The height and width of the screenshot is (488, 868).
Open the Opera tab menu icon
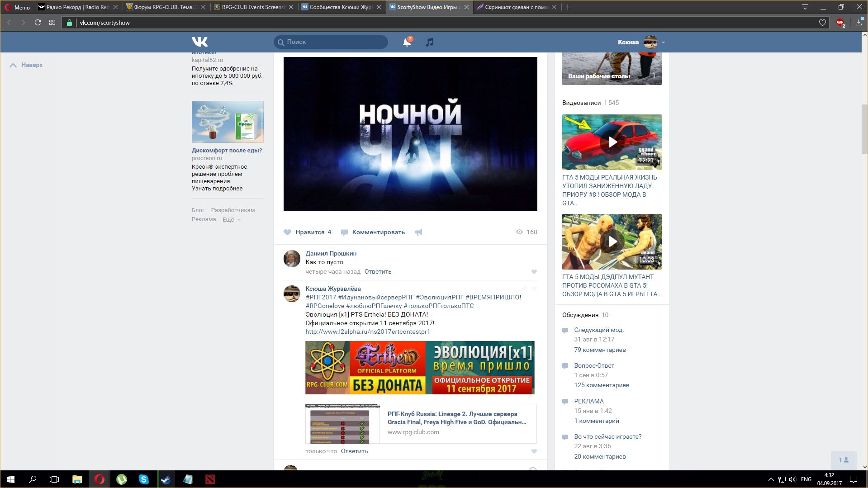(805, 7)
